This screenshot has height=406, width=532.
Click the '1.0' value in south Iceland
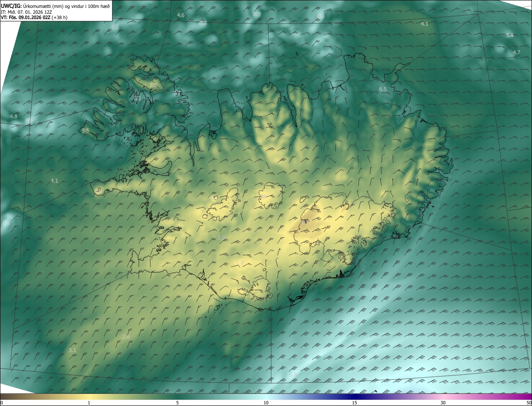pos(240,262)
